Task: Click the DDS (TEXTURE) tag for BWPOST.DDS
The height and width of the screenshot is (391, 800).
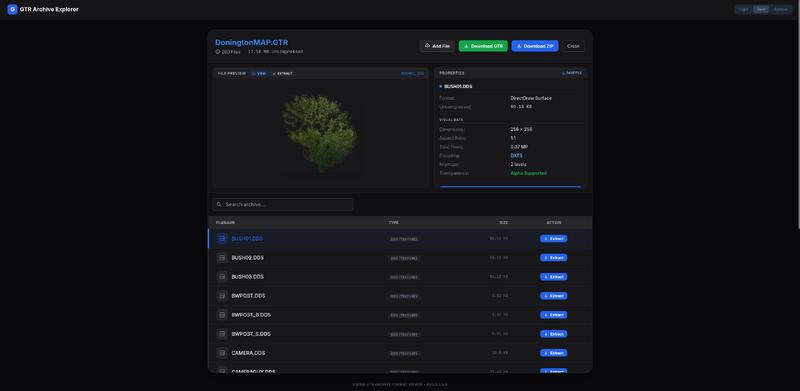Action: pos(404,296)
